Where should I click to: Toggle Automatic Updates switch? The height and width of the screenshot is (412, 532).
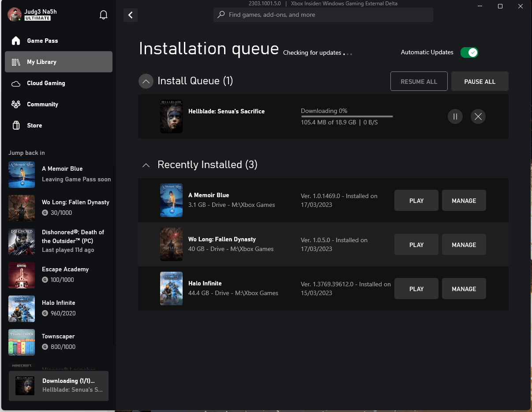[x=469, y=52]
